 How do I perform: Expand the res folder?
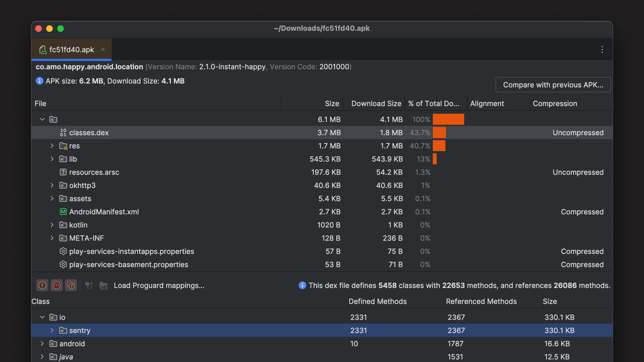click(x=52, y=146)
